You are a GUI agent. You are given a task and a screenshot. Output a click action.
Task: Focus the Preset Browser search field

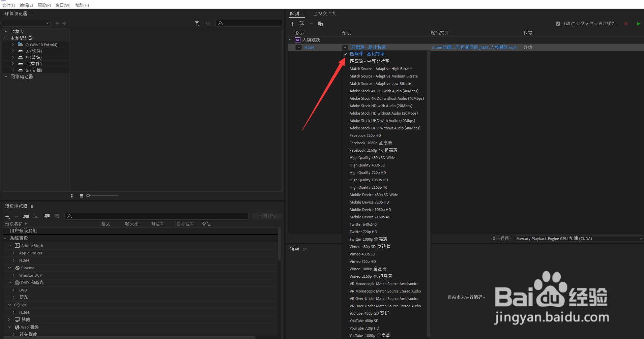click(156, 216)
